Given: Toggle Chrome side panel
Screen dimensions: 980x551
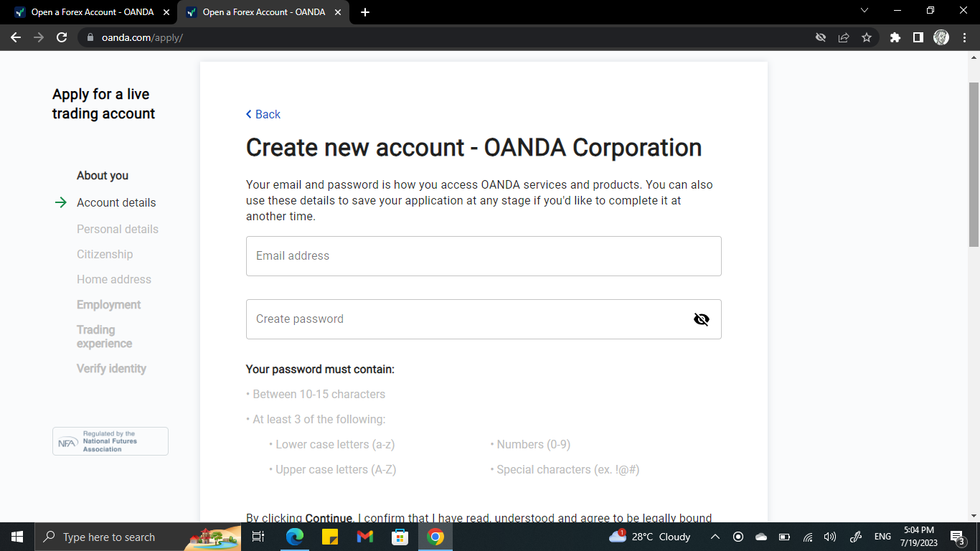Looking at the screenshot, I should [x=918, y=37].
